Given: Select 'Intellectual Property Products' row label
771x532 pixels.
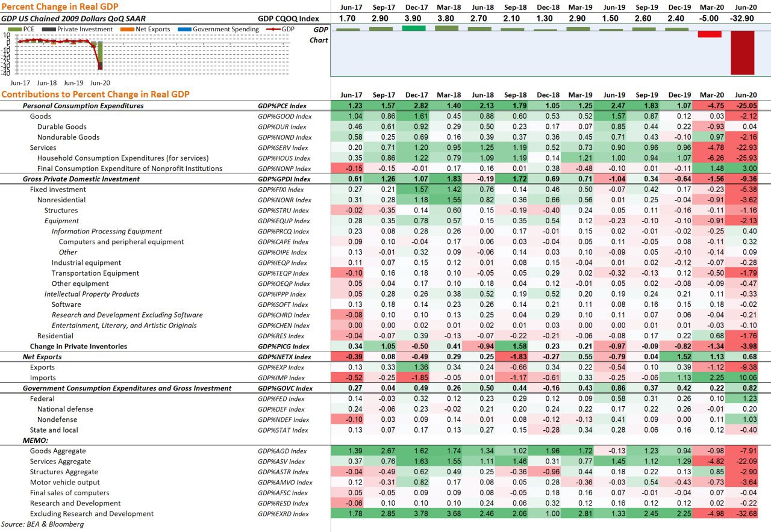Looking at the screenshot, I should 92,294.
